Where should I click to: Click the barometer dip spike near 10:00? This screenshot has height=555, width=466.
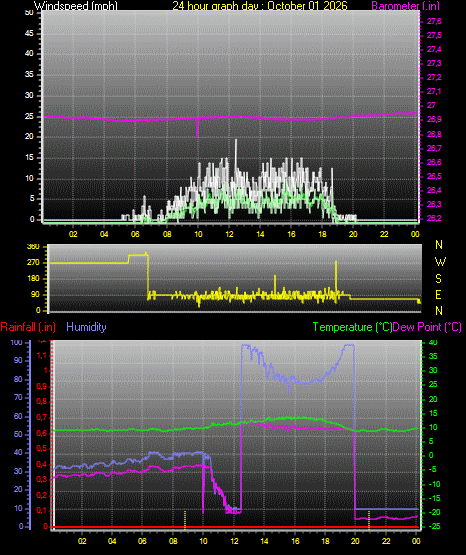197,127
